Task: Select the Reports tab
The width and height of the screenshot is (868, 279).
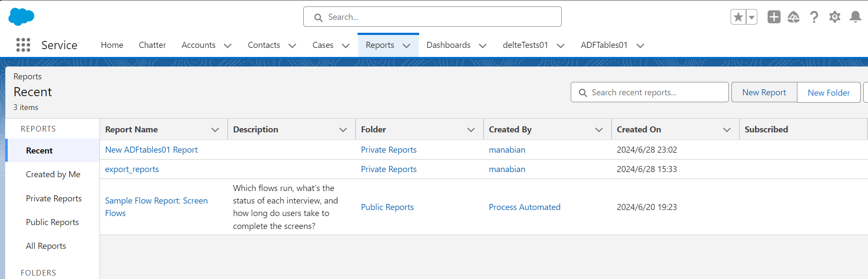Action: point(380,45)
